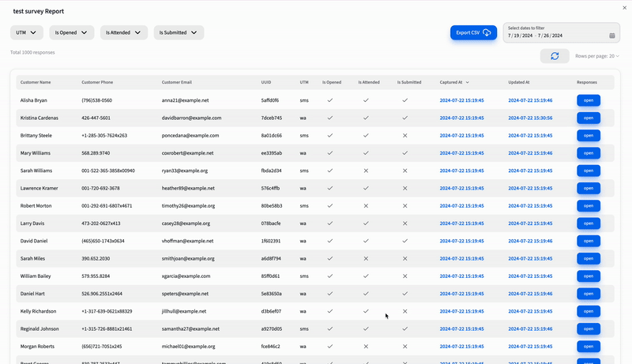Expand the Is Attended filter dropdown
The height and width of the screenshot is (364, 632).
click(124, 32)
